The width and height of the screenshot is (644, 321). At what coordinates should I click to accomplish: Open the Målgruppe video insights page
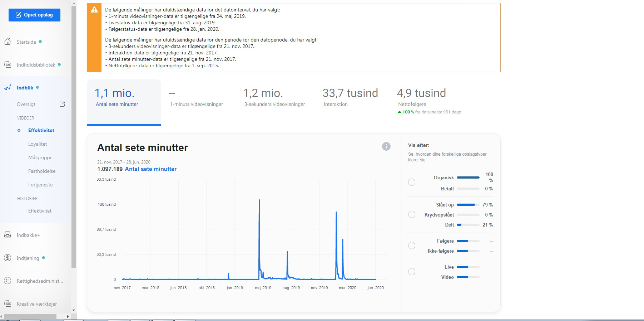(x=40, y=157)
